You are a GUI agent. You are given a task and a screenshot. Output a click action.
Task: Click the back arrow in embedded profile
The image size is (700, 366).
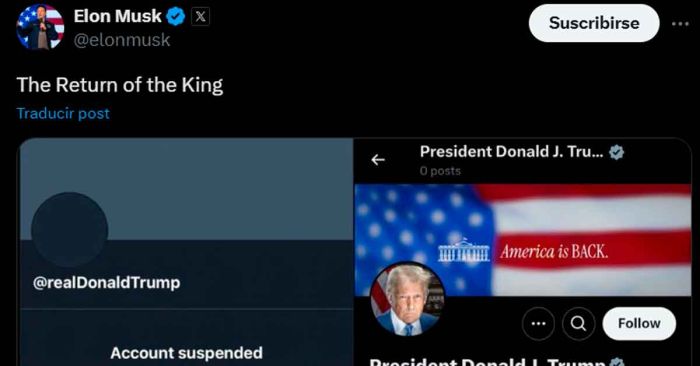[378, 159]
